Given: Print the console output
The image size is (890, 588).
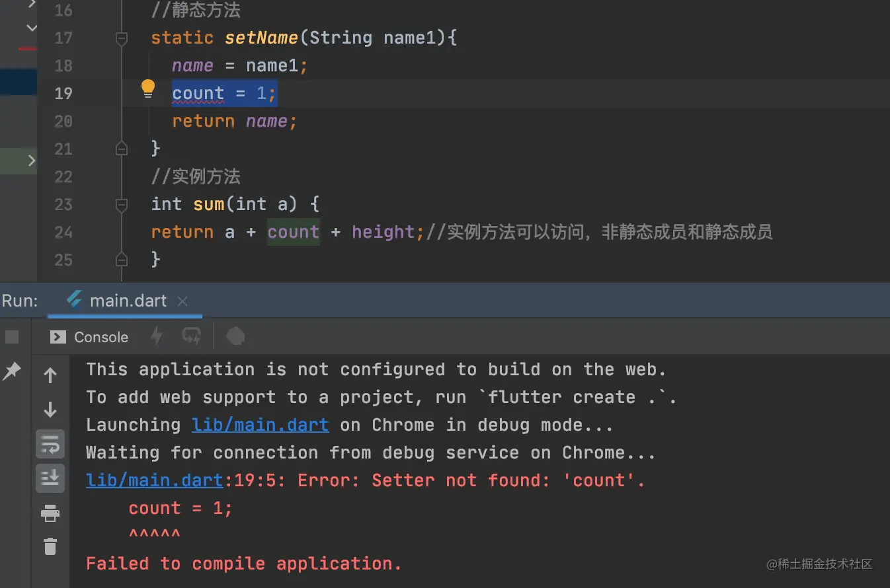Looking at the screenshot, I should pos(50,513).
